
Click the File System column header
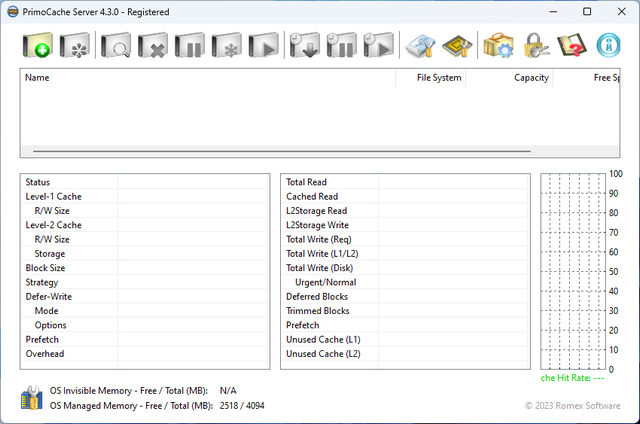coord(439,77)
